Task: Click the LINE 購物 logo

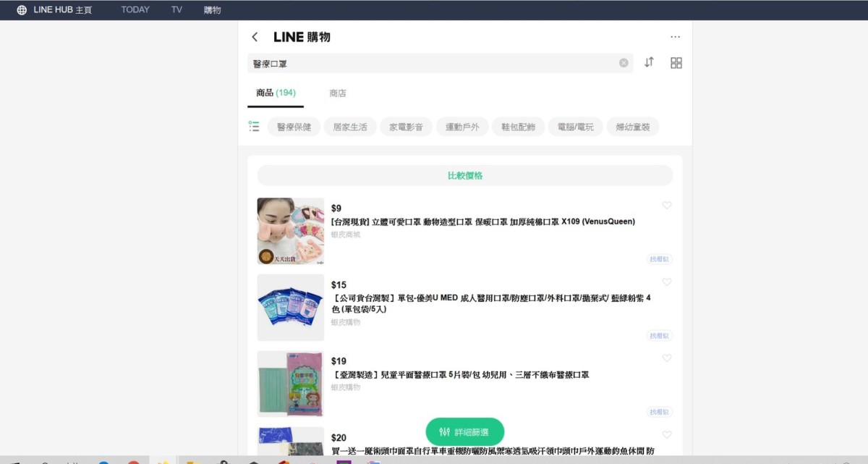Action: pos(302,37)
